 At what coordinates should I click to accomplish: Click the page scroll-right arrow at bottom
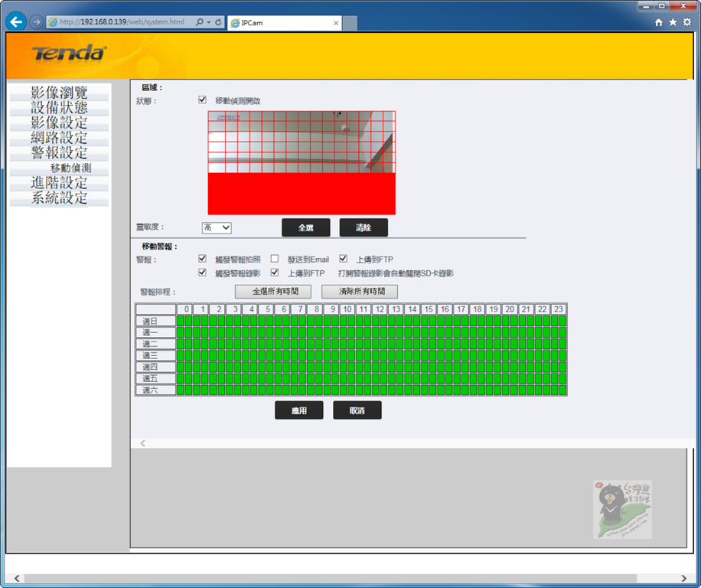pos(683,578)
